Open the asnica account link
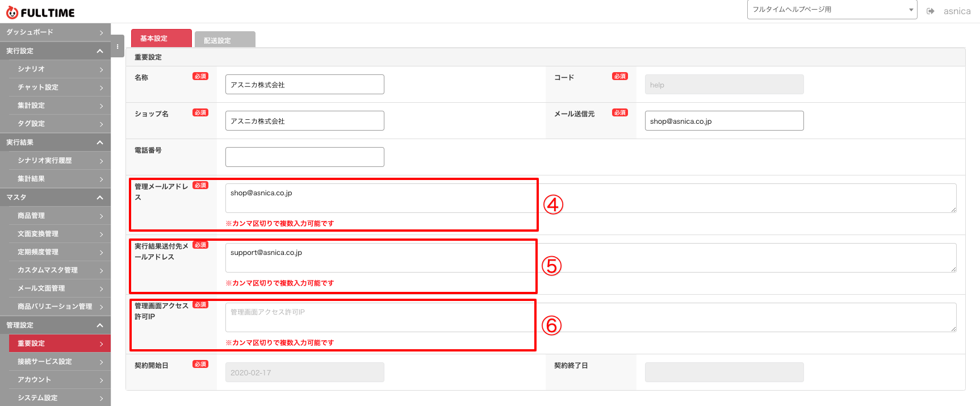Screen dimensions: 980x406 click(957, 11)
